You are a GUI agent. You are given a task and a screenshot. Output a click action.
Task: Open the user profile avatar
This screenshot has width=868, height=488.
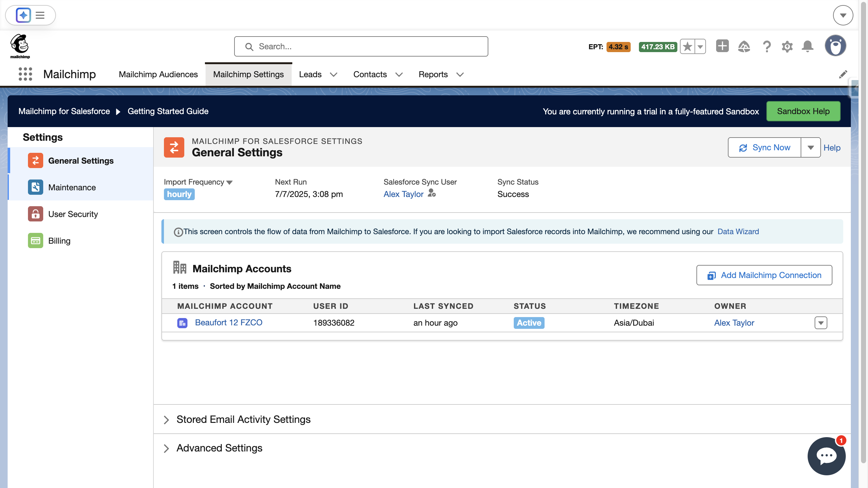point(835,45)
